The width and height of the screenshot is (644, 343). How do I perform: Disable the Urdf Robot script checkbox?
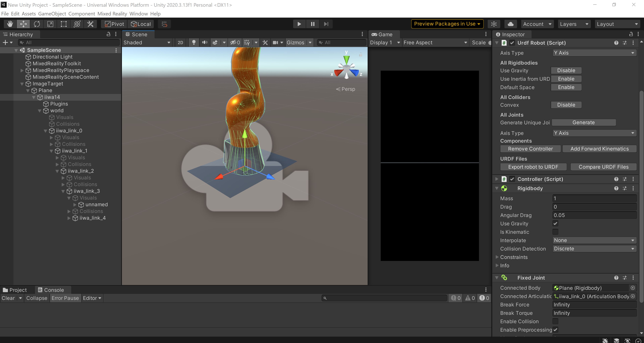pos(512,43)
